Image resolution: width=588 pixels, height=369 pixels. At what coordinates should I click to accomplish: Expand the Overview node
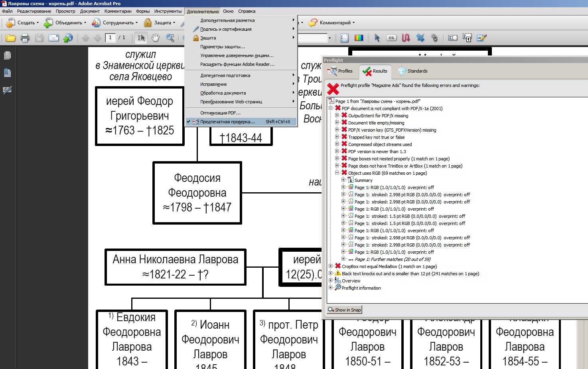(331, 280)
